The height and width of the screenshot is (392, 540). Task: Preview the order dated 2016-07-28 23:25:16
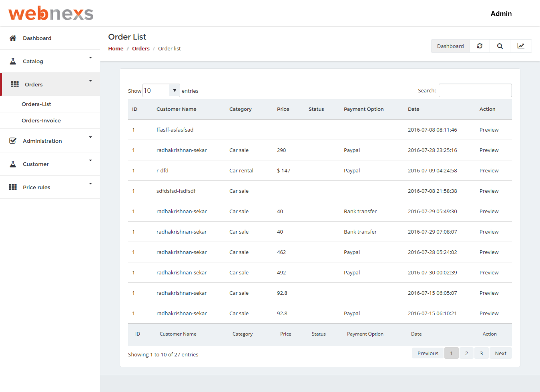click(x=489, y=150)
